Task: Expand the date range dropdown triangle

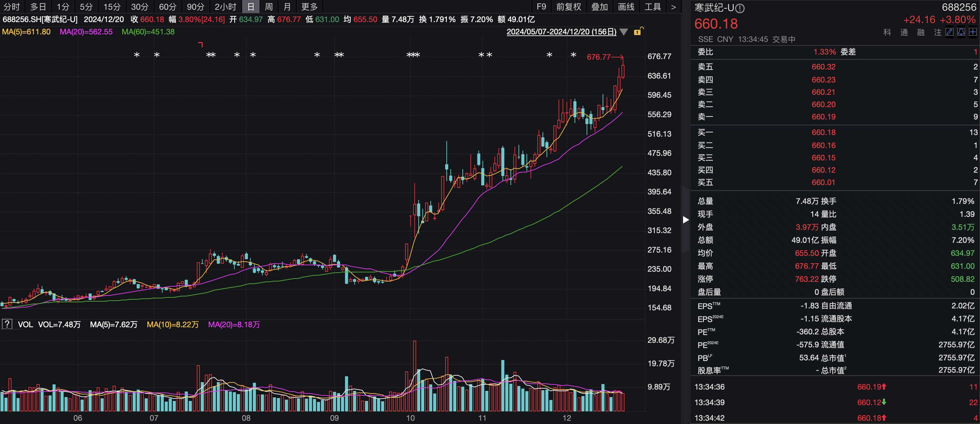Action: click(623, 32)
